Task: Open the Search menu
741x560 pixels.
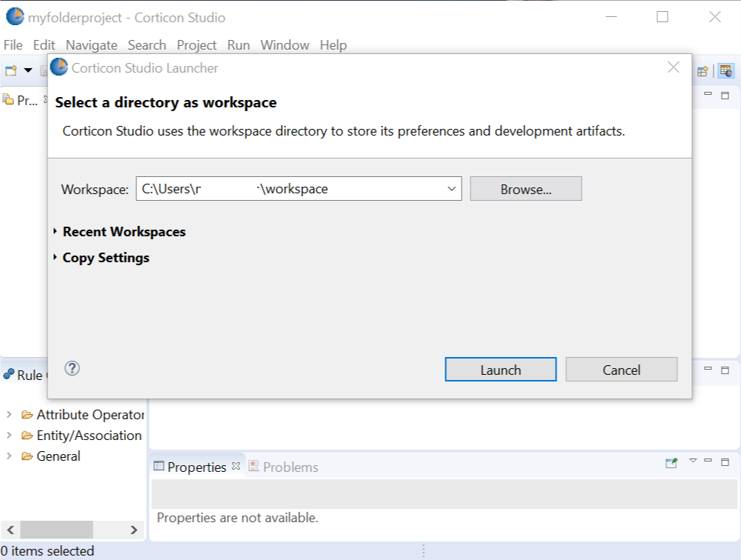Action: coord(147,45)
